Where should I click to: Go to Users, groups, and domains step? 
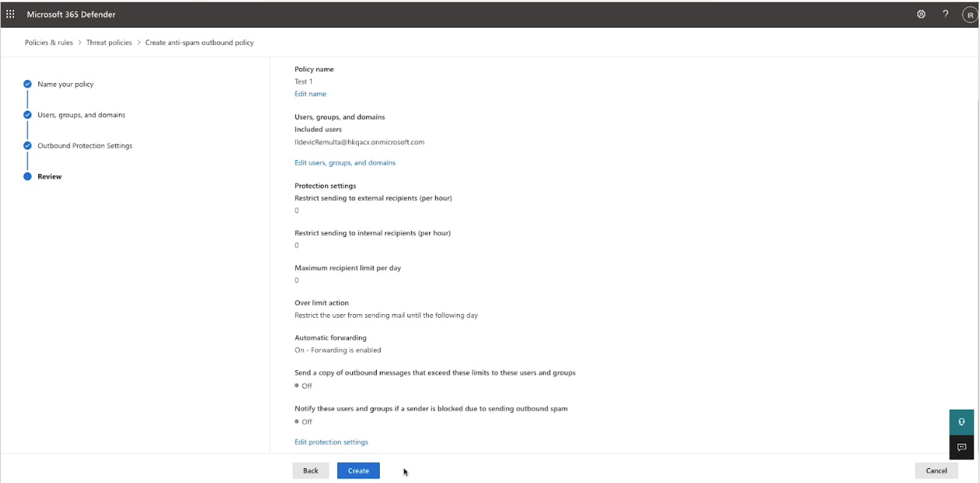tap(81, 115)
